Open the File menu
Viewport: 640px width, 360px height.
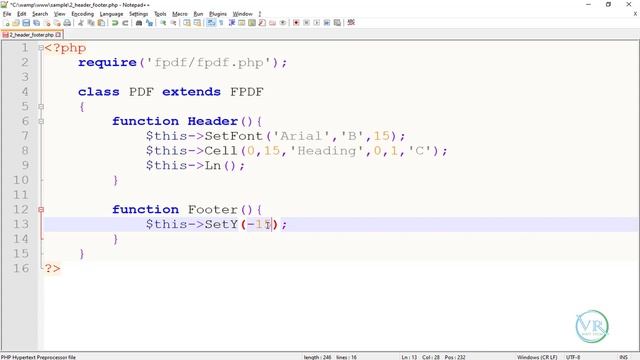coord(7,14)
